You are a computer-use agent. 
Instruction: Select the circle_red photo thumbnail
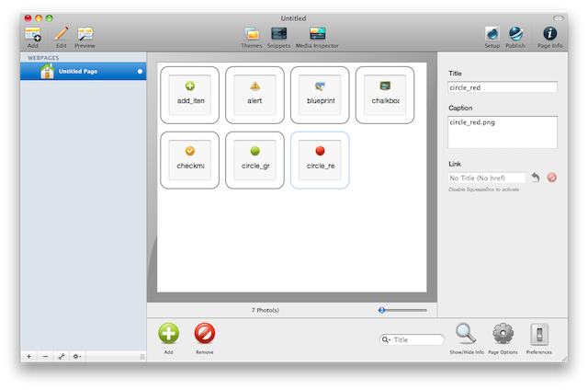(320, 160)
